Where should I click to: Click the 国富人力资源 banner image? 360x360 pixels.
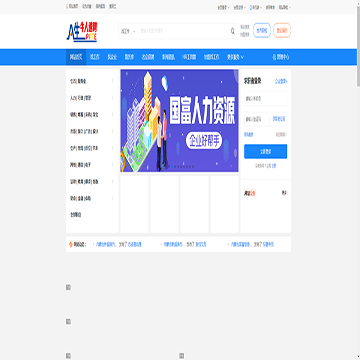click(x=179, y=121)
